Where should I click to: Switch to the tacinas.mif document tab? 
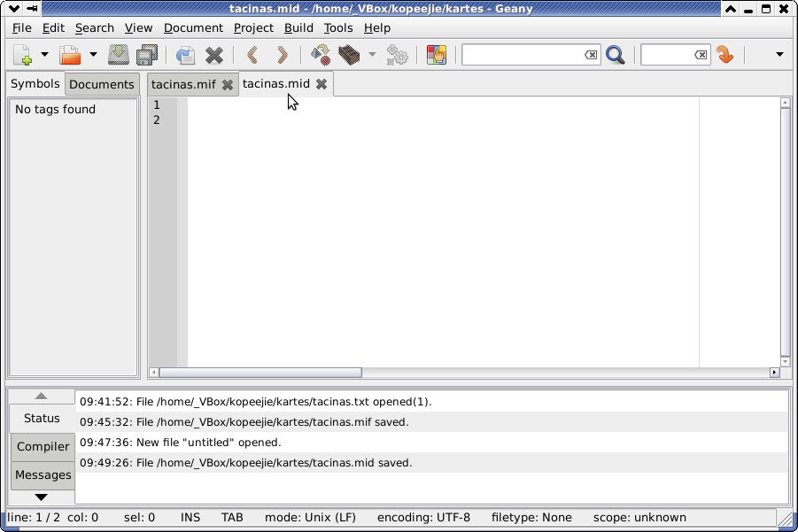click(183, 84)
